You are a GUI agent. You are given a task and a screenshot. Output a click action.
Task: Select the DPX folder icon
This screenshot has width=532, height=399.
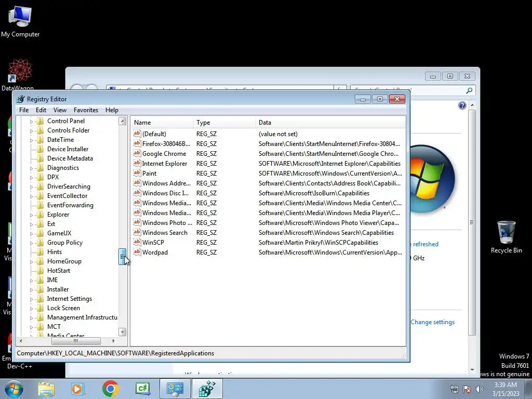(x=41, y=177)
